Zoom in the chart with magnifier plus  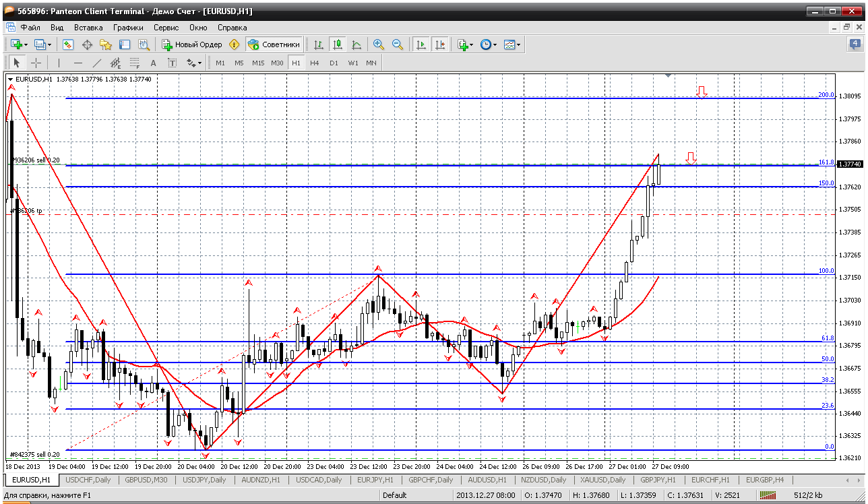[379, 44]
